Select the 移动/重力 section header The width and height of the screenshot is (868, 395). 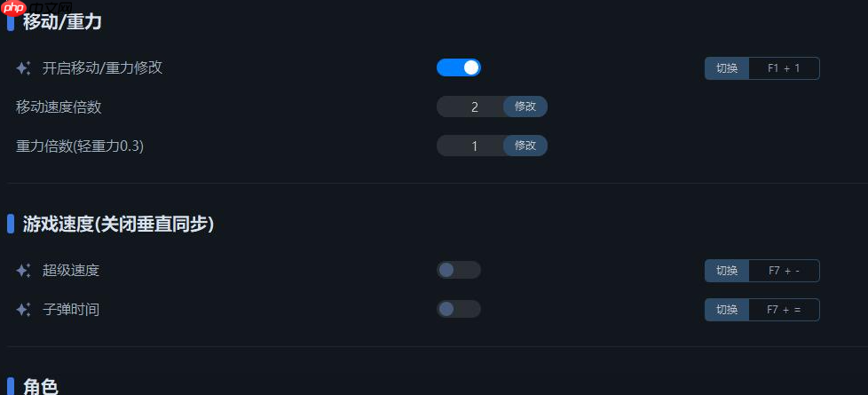pyautogui.click(x=62, y=23)
